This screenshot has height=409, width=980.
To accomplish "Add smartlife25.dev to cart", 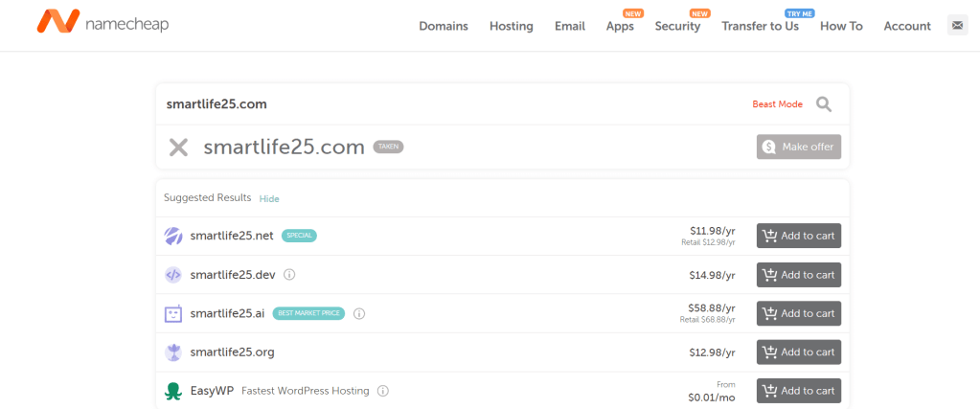I will pyautogui.click(x=799, y=275).
